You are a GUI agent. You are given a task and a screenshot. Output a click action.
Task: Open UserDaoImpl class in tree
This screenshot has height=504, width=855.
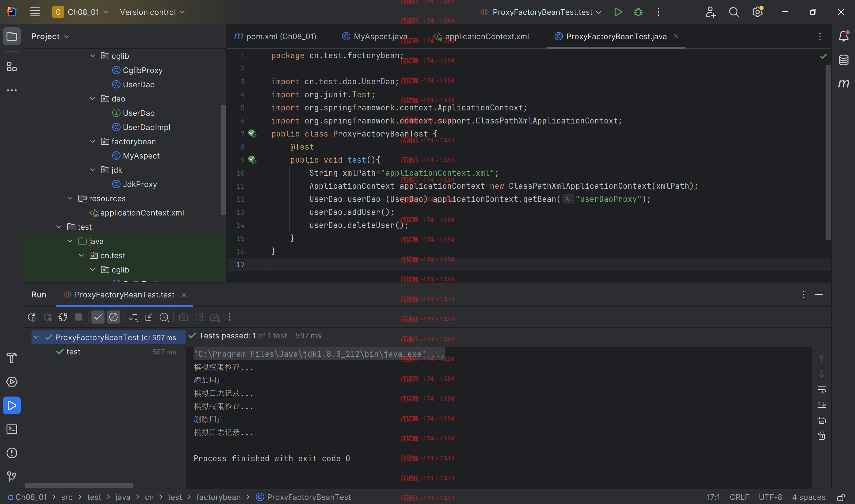146,127
